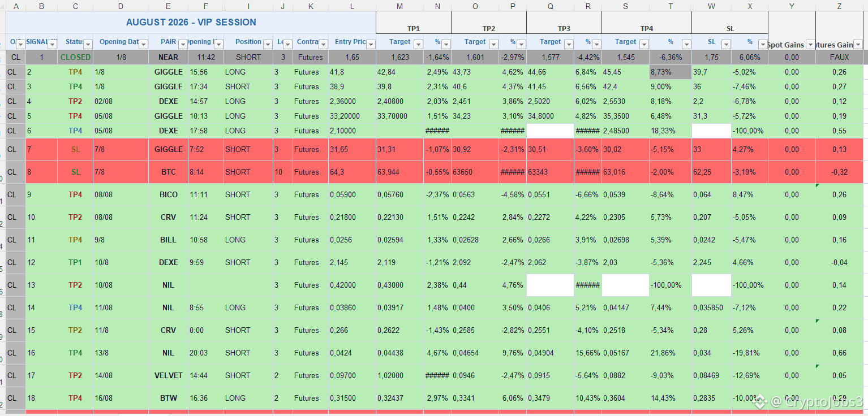The height and width of the screenshot is (416, 868).
Task: Open the TP4 Target filter dropdown
Action: pyautogui.click(x=644, y=44)
